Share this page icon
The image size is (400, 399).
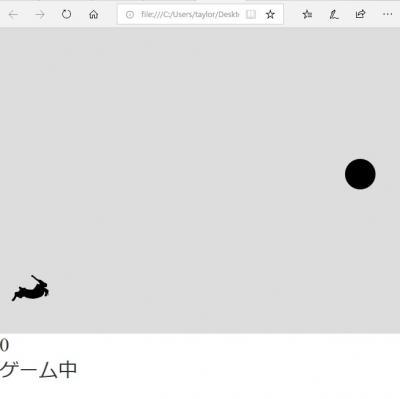(360, 14)
